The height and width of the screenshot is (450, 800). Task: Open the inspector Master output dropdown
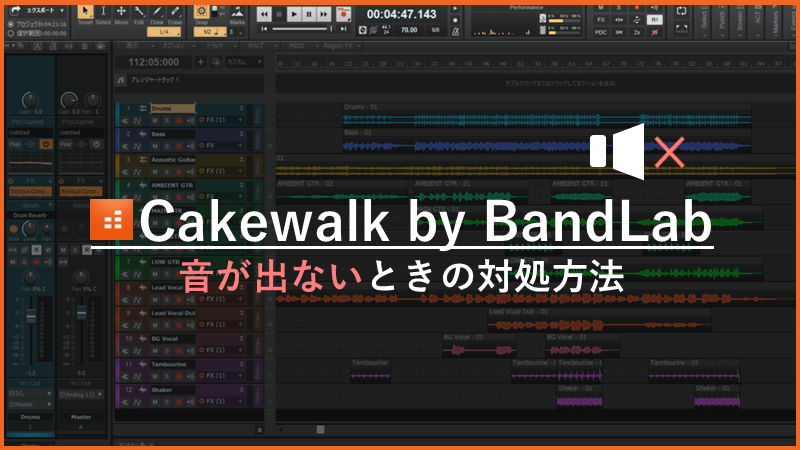(30, 405)
